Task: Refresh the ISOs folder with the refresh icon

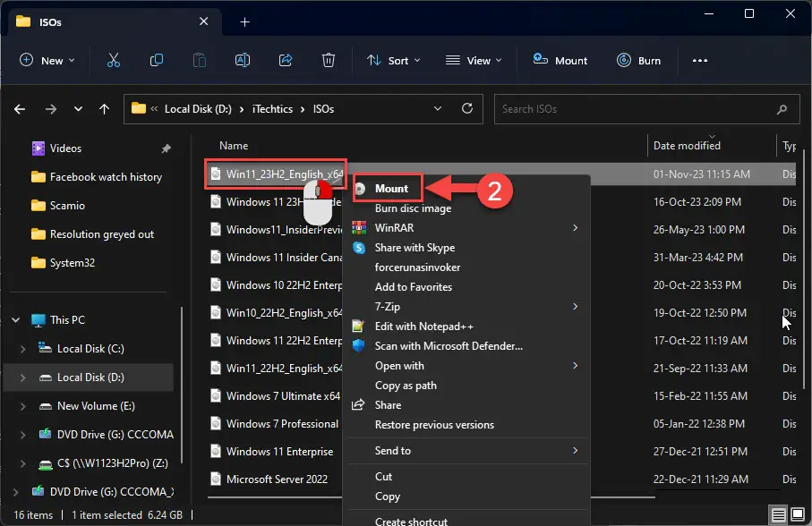Action: [x=466, y=108]
